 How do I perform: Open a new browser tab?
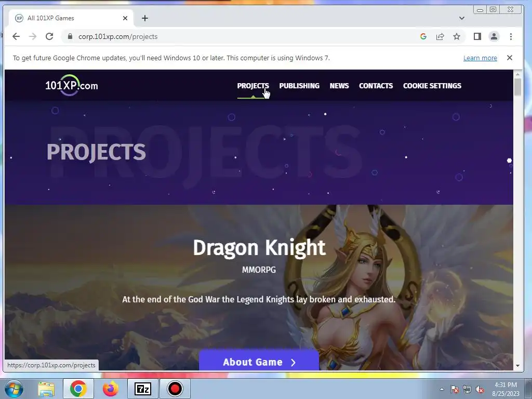click(x=145, y=18)
